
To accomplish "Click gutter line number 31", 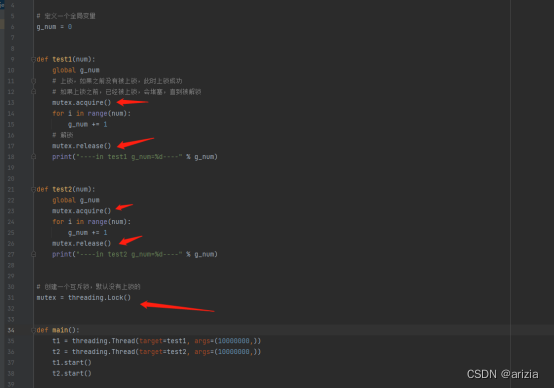I will 11,298.
